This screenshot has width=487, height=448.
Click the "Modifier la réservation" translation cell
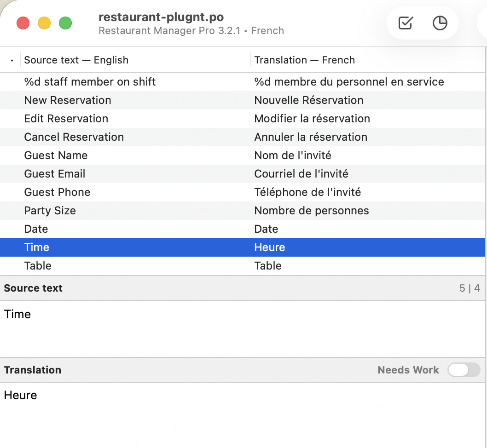[312, 119]
